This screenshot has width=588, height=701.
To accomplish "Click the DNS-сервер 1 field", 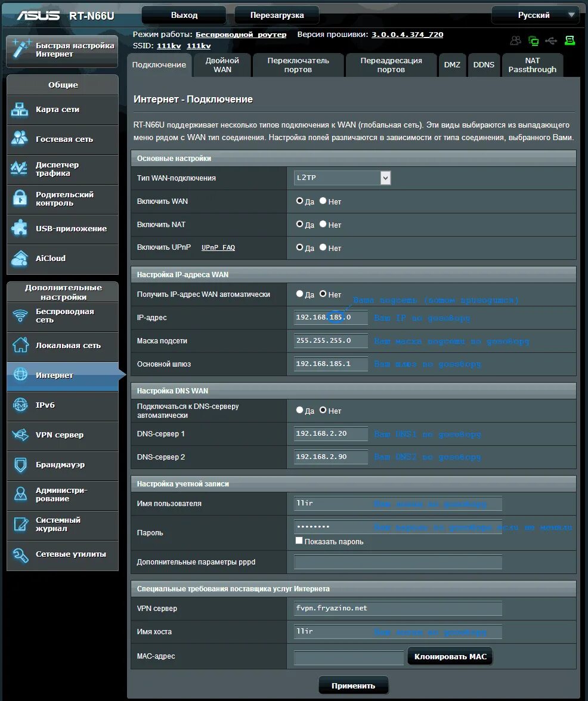I will pos(331,434).
